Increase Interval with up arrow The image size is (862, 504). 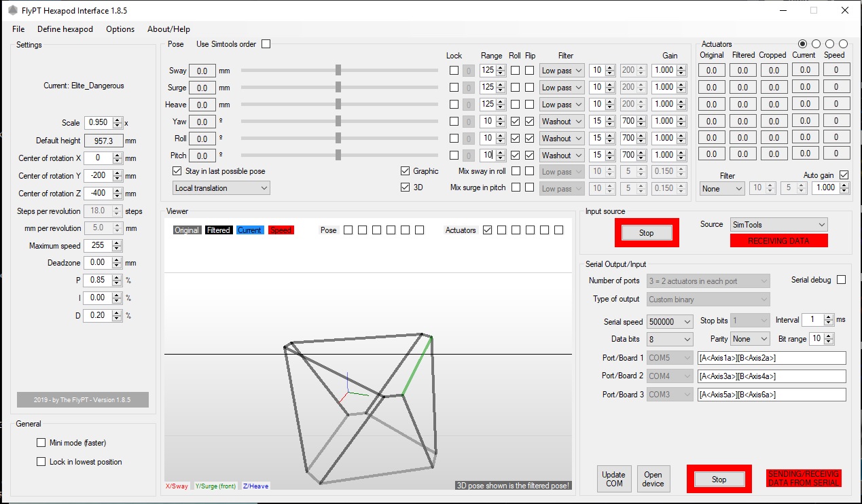[829, 317]
